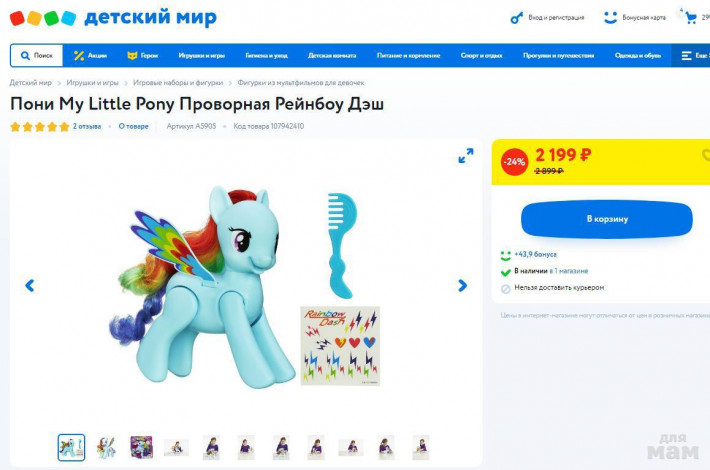Open the fullscreen image expand icon

coord(465,156)
